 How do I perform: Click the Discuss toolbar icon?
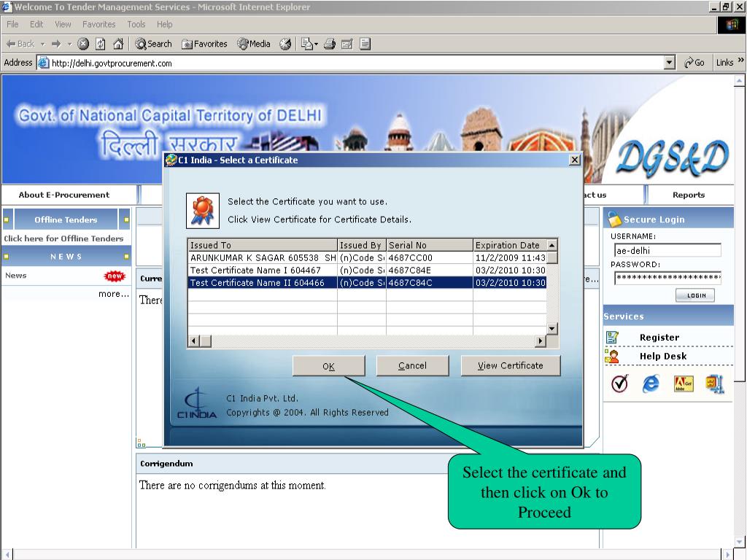(x=365, y=44)
